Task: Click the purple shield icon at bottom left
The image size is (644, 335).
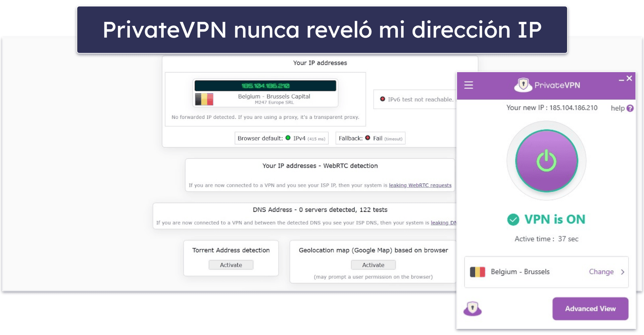Action: click(x=473, y=308)
